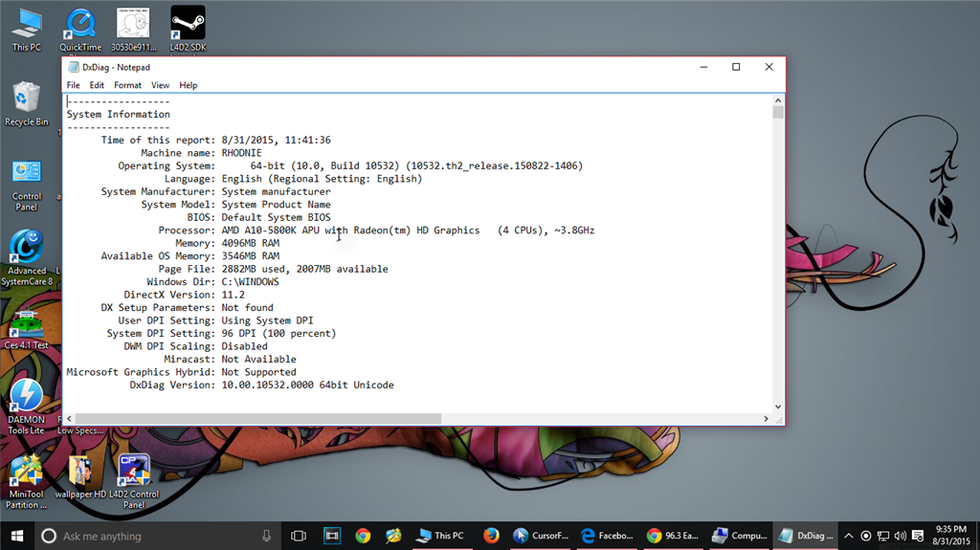Click the 'System Information' heading text
Screen dimensions: 980x550
pos(118,115)
